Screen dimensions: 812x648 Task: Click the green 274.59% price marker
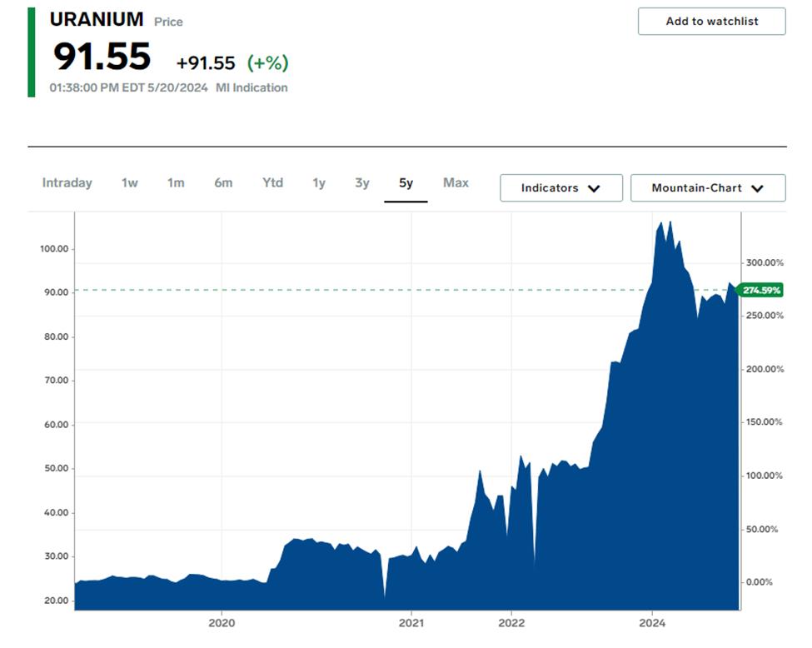click(x=760, y=290)
